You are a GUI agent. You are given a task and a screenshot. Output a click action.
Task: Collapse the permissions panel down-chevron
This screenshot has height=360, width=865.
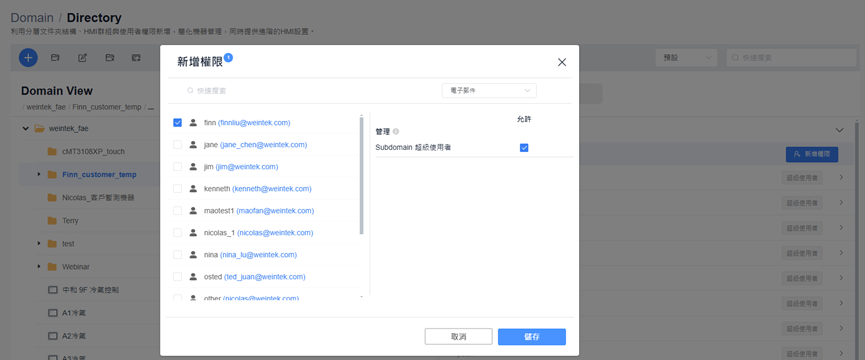(x=840, y=130)
